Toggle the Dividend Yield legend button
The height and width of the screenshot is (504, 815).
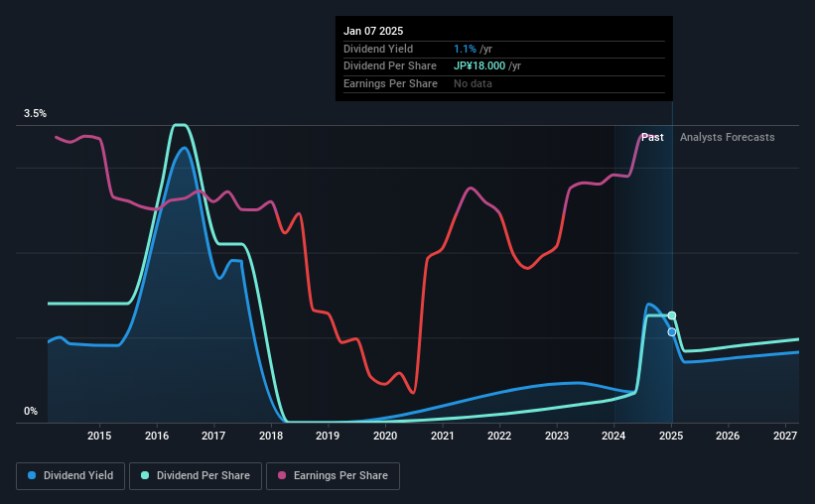pyautogui.click(x=70, y=476)
